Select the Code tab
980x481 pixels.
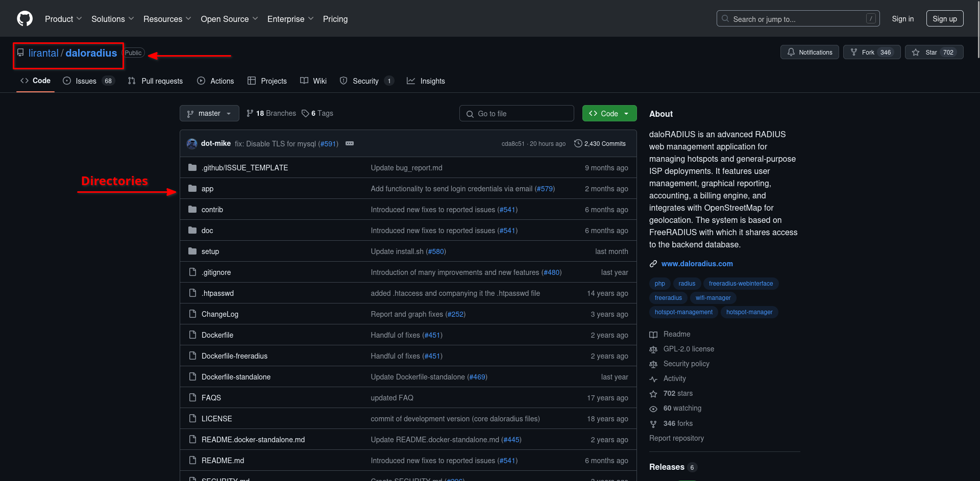[x=35, y=81]
